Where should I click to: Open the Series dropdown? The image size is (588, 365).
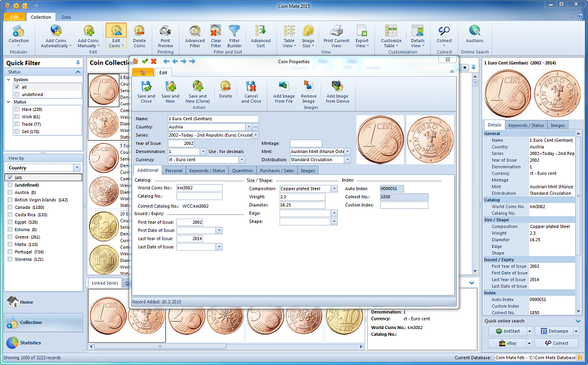click(256, 135)
